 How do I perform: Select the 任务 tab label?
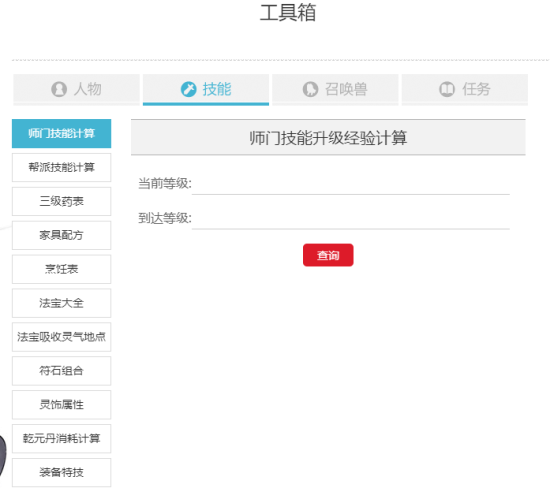click(476, 89)
